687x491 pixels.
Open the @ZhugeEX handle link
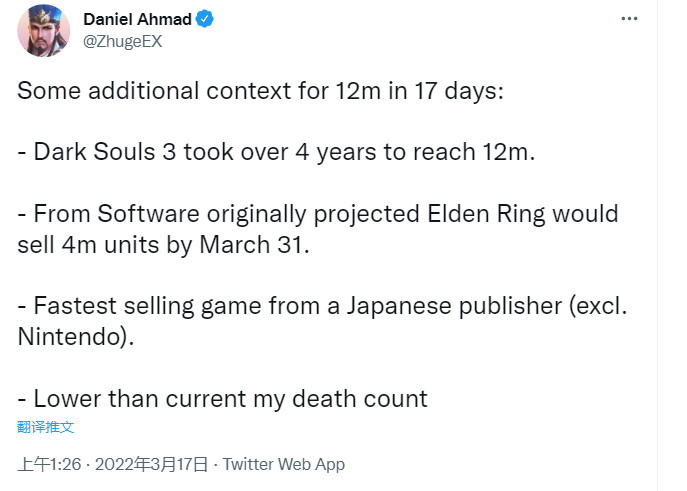(124, 43)
